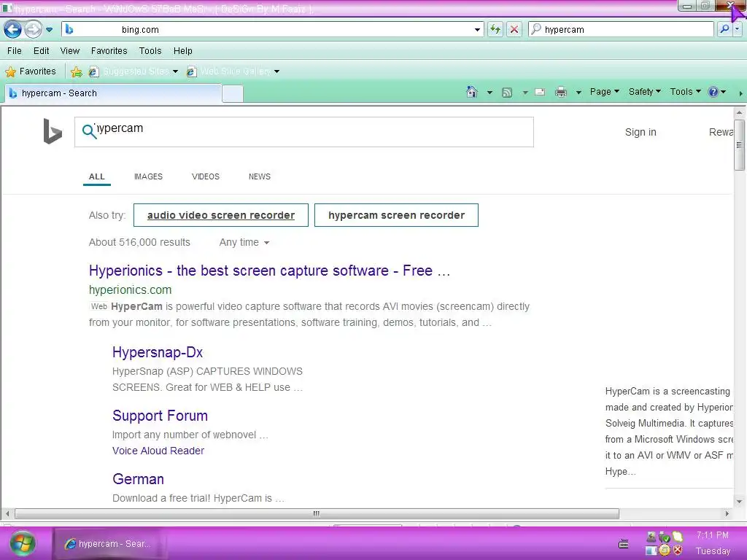Click the RSS Feeds icon

[x=507, y=93]
